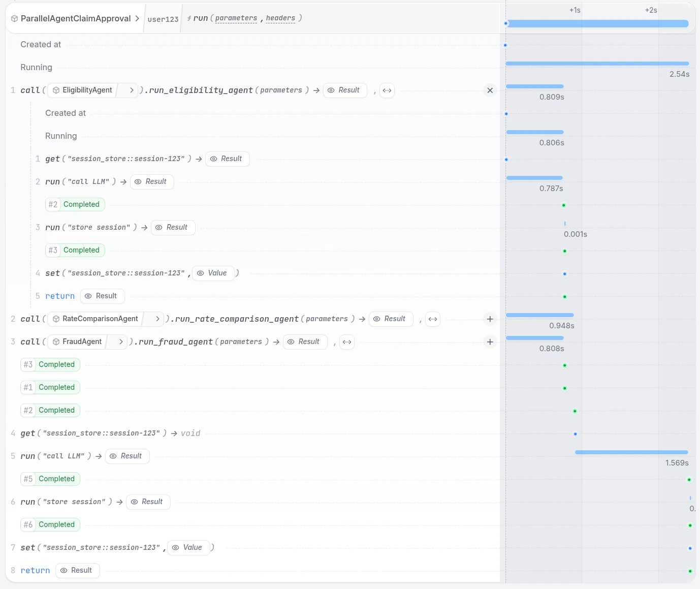Click the 0.948s RateComparisonAgent timeline bar
Screen dimensions: 700x589
click(x=540, y=315)
